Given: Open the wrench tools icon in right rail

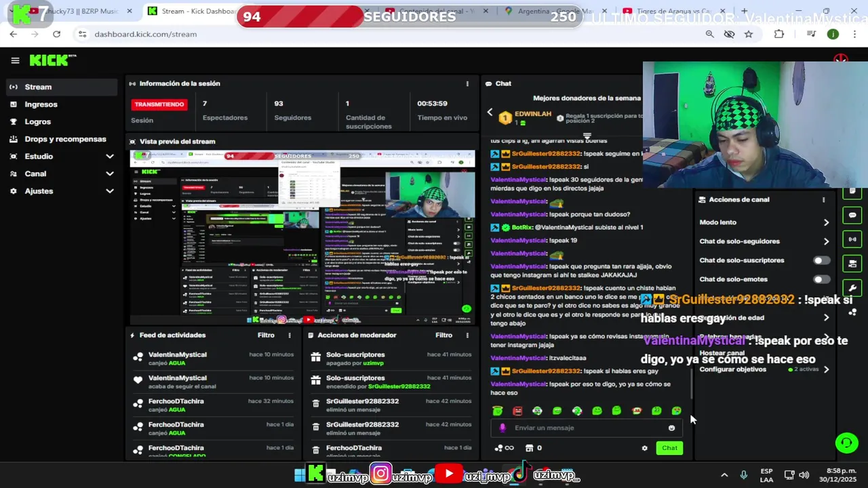Looking at the screenshot, I should coord(852,288).
